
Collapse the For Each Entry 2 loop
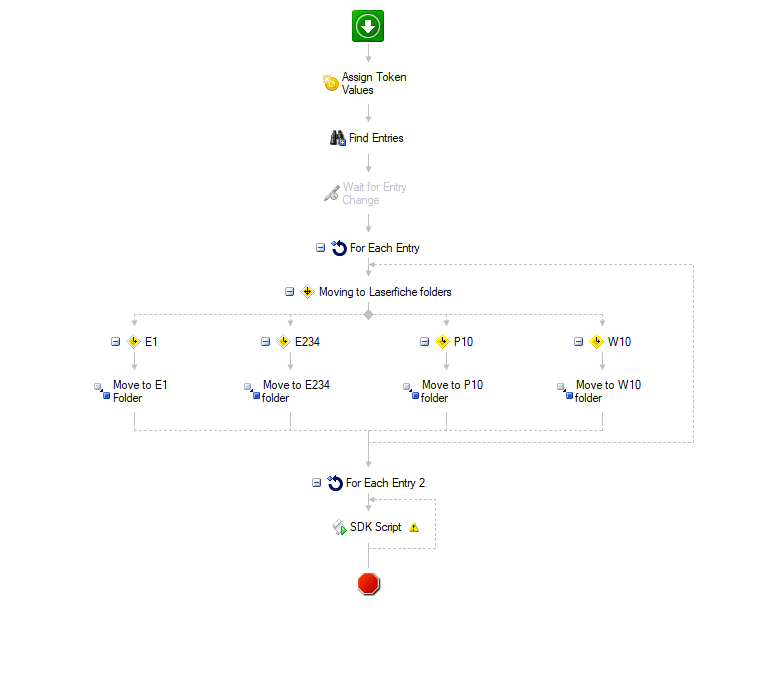tap(317, 482)
